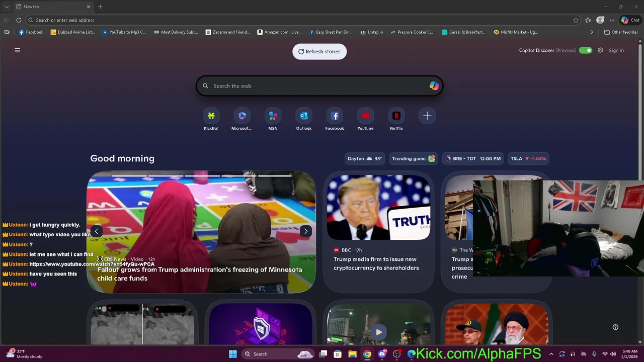The height and width of the screenshot is (362, 644).
Task: Open the purple security shield story card
Action: [261, 324]
